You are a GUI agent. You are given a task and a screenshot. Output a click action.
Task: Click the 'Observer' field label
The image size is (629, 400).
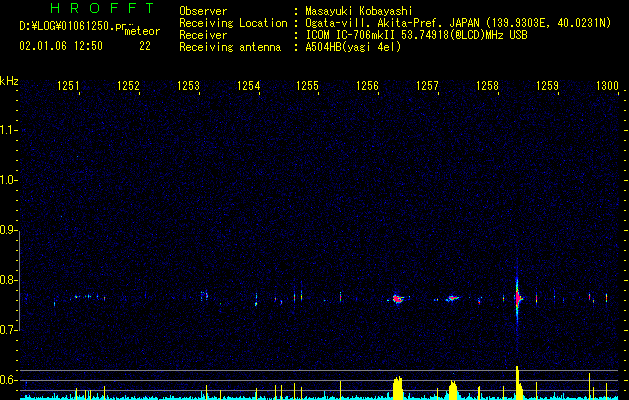pyautogui.click(x=203, y=11)
